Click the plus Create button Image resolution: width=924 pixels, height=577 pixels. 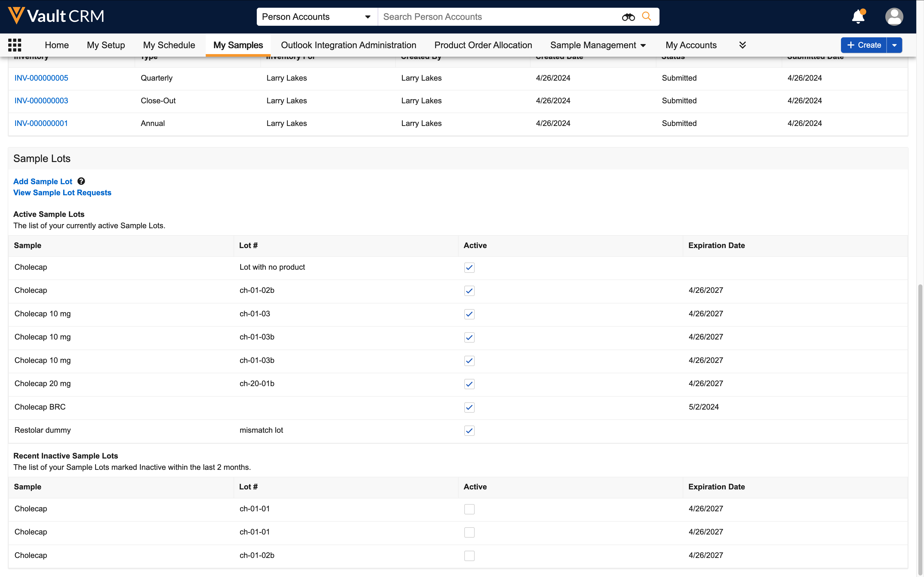[864, 45]
